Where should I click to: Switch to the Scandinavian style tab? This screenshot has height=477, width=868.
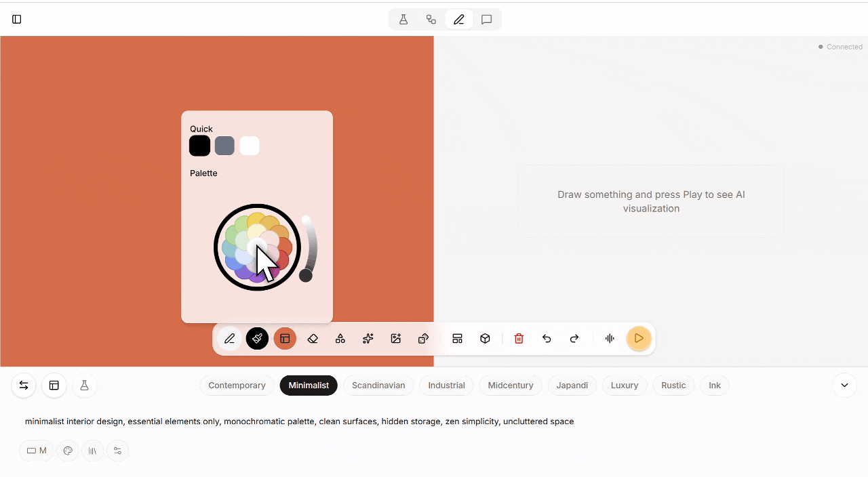pos(378,385)
